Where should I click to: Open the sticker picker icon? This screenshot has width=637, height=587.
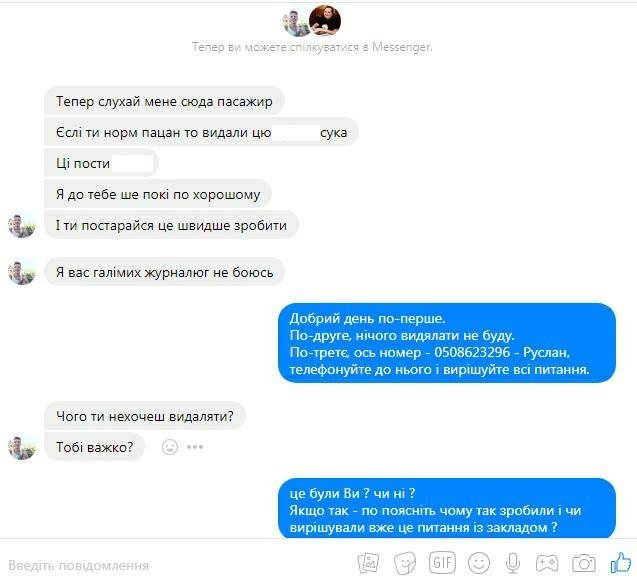[x=405, y=563]
